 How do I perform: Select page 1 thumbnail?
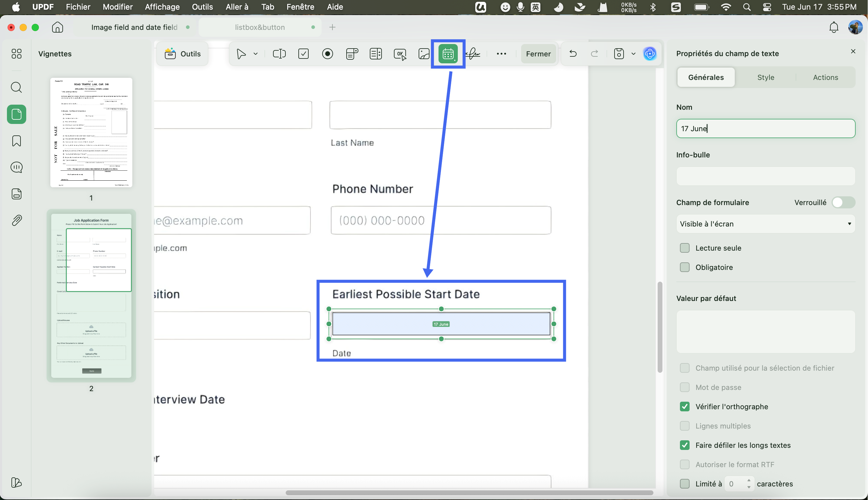(x=91, y=133)
